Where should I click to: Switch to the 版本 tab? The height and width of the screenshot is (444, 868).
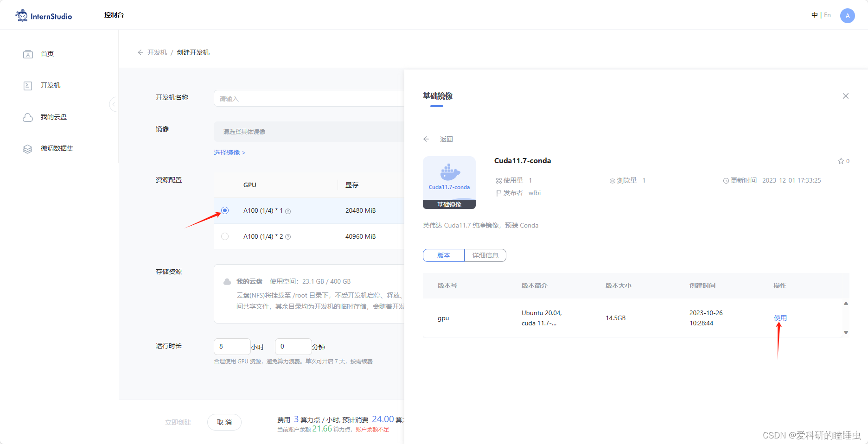click(444, 255)
